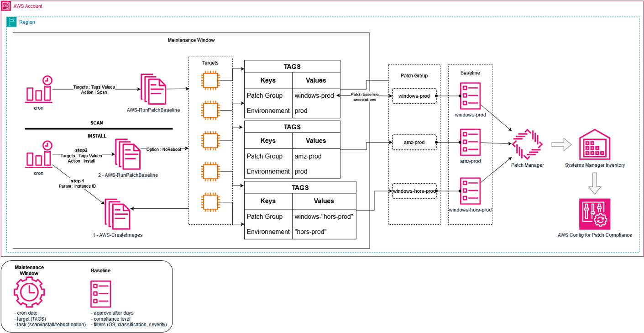This screenshot has height=333, width=644.
Task: Select the Systems Manager Inventory icon
Action: (x=594, y=144)
